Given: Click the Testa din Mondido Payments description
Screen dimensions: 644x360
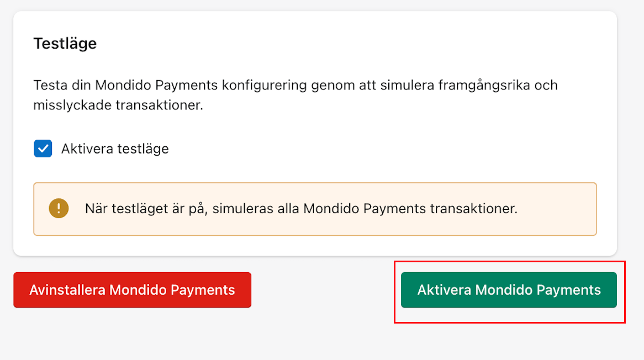Looking at the screenshot, I should (295, 95).
